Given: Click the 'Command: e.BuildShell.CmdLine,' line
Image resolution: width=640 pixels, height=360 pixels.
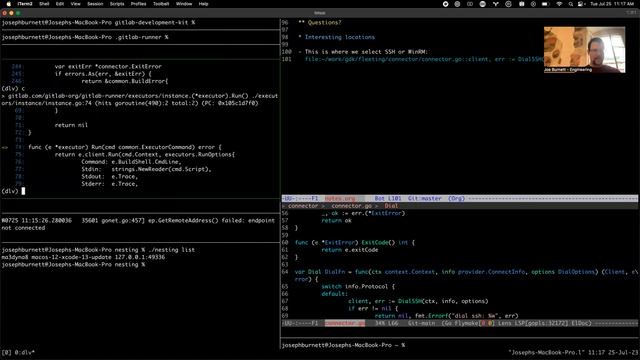Looking at the screenshot, I should point(131,162).
